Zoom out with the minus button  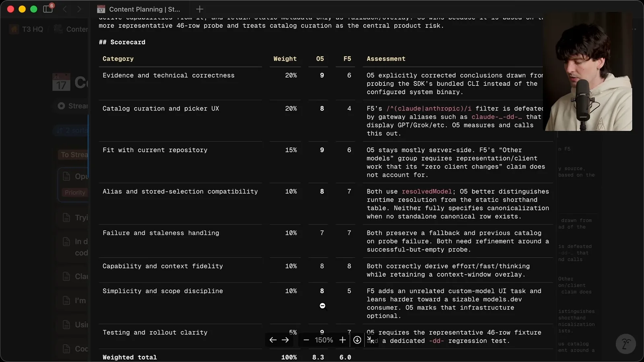click(x=306, y=340)
